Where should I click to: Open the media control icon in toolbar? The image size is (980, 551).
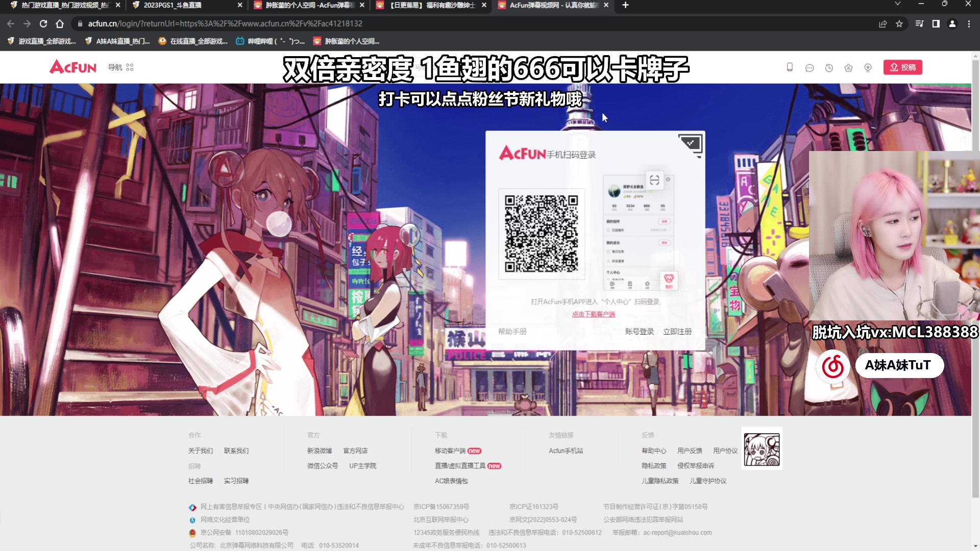pos(920,23)
